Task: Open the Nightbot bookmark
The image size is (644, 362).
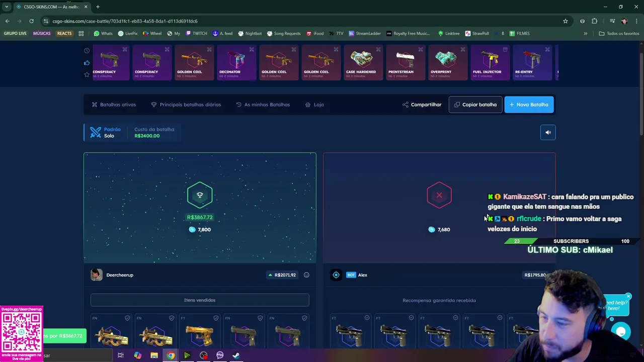Action: point(250,33)
